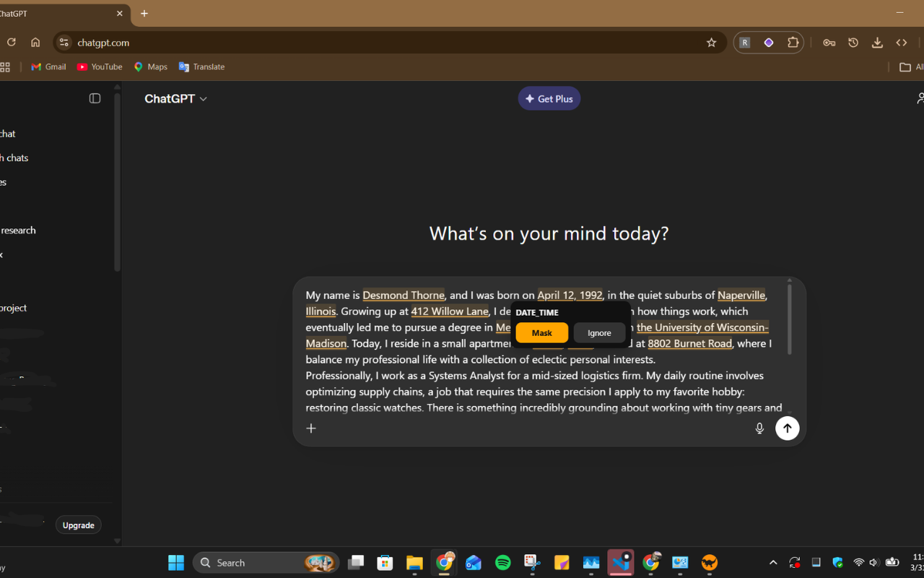Image resolution: width=924 pixels, height=578 pixels.
Task: Open the project item in sidebar
Action: coord(14,308)
